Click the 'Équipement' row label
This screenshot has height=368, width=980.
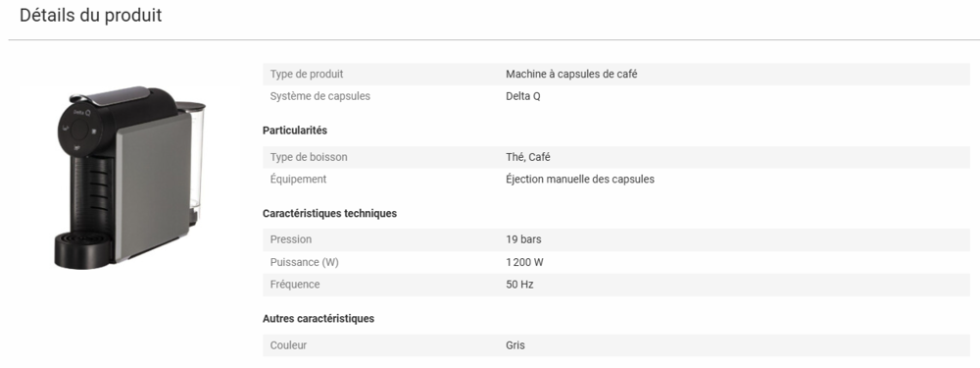point(298,179)
